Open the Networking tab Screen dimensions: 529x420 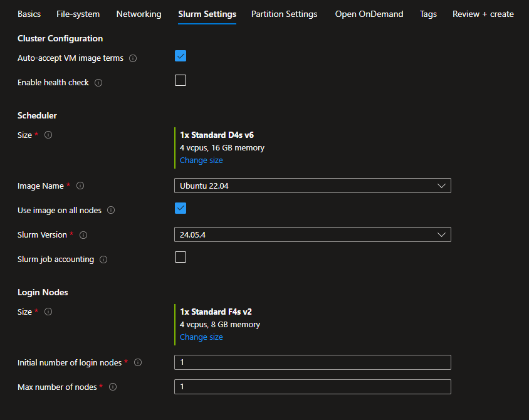click(x=139, y=14)
